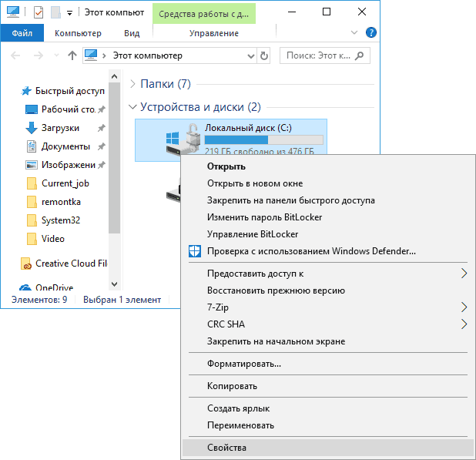Open the recent locations dropdown arrow
The width and height of the screenshot is (476, 460).
[56, 55]
